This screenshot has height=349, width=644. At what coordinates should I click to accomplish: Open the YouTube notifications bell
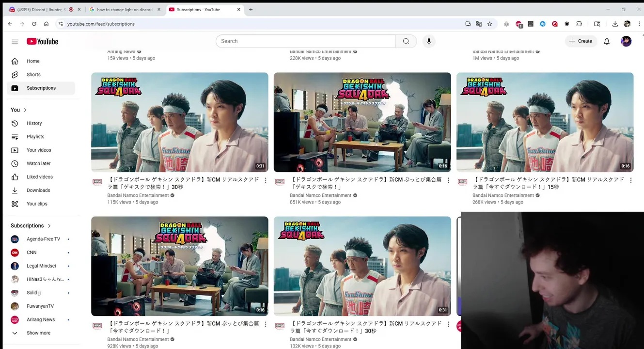(x=607, y=41)
